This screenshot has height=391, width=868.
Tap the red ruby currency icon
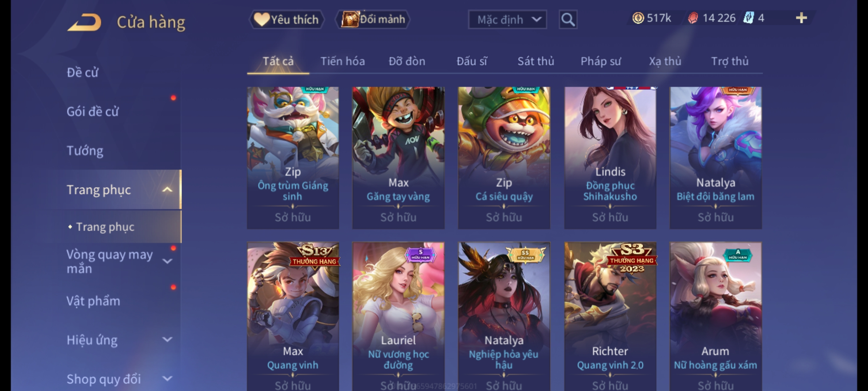[x=693, y=18]
